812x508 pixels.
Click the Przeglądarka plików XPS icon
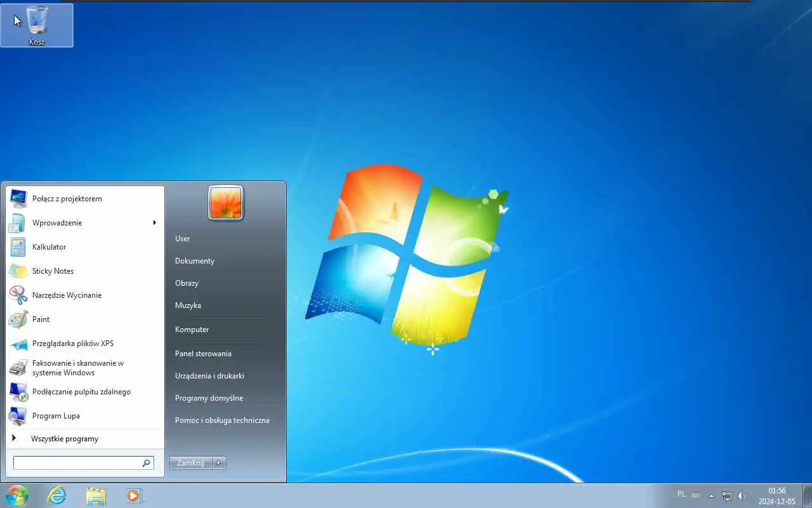(18, 344)
